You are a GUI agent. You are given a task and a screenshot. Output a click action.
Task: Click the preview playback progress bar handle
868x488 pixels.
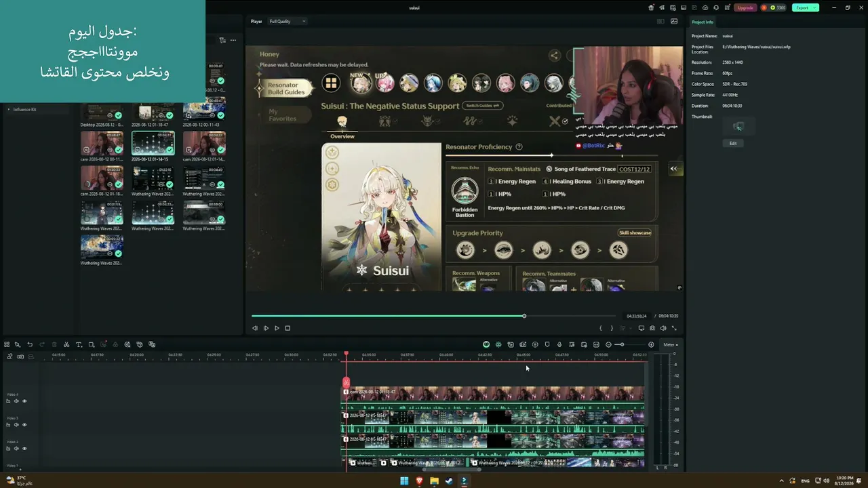tap(524, 316)
